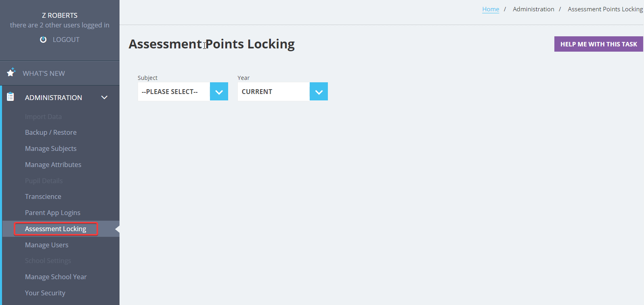Image resolution: width=644 pixels, height=305 pixels.
Task: Open Parent App Logins page
Action: (x=53, y=212)
